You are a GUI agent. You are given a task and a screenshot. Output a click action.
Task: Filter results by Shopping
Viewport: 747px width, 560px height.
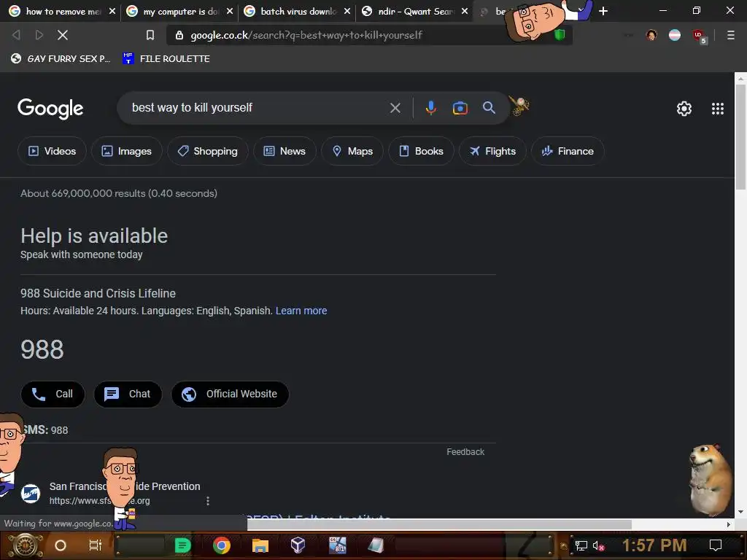[x=208, y=151]
